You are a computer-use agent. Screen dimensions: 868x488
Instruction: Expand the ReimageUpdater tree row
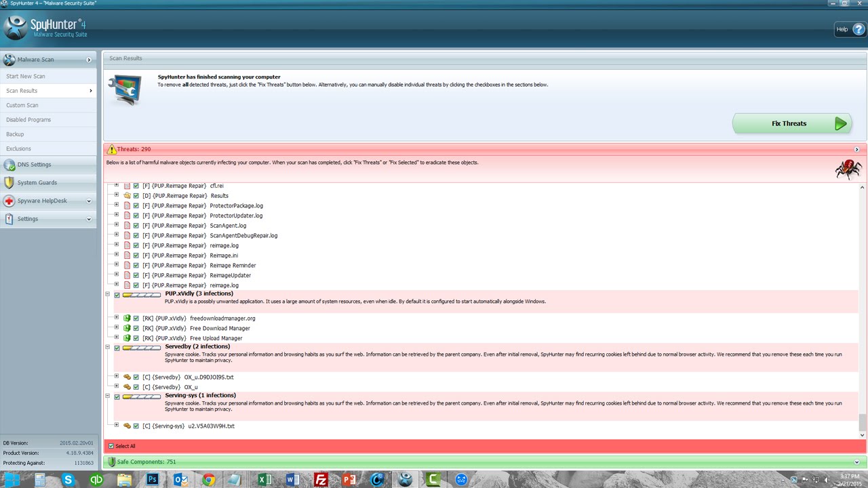[117, 274]
